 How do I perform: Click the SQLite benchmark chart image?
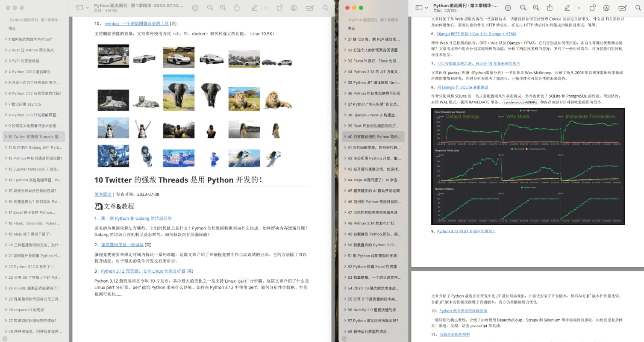(x=528, y=166)
